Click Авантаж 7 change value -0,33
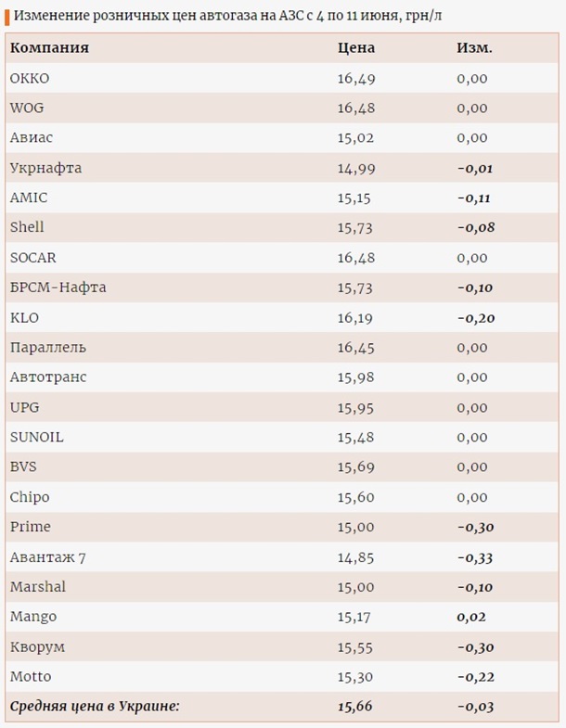 [474, 557]
